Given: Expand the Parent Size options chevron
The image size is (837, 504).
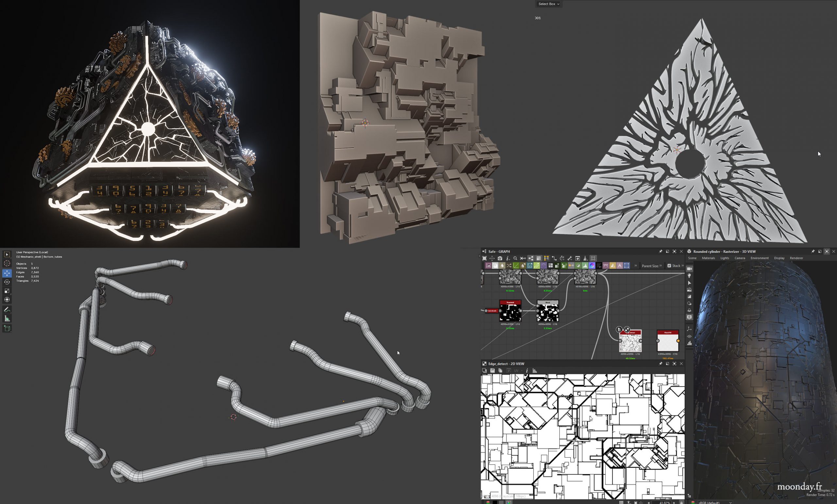Looking at the screenshot, I should click(660, 266).
